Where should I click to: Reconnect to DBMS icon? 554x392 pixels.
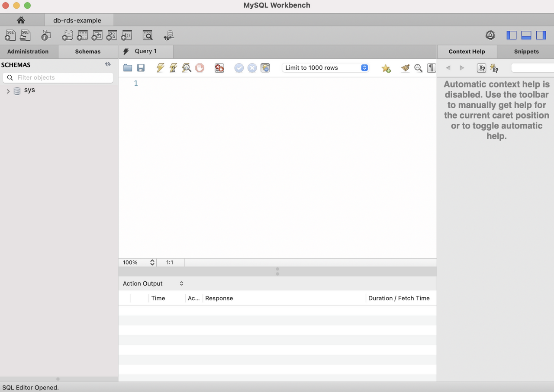[169, 35]
